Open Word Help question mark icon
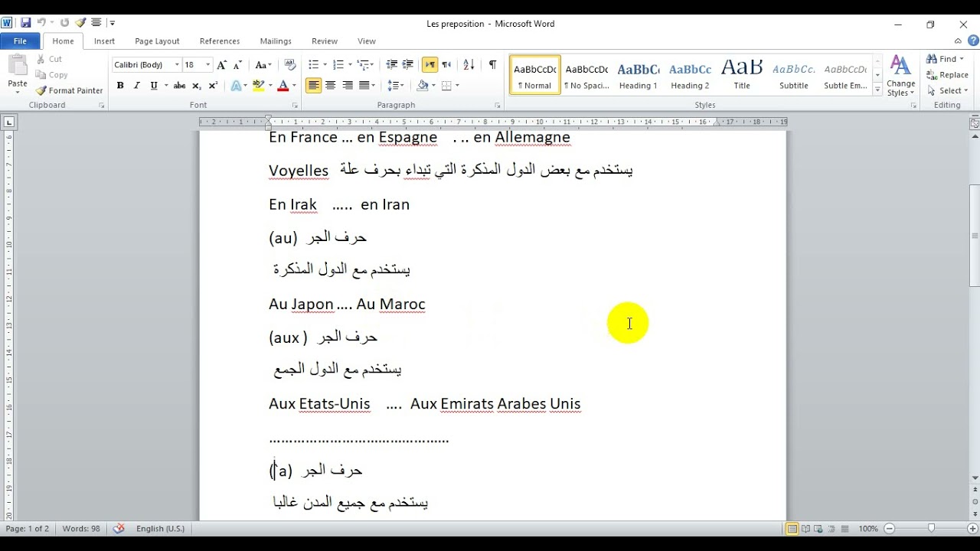The image size is (980, 551). (x=972, y=41)
